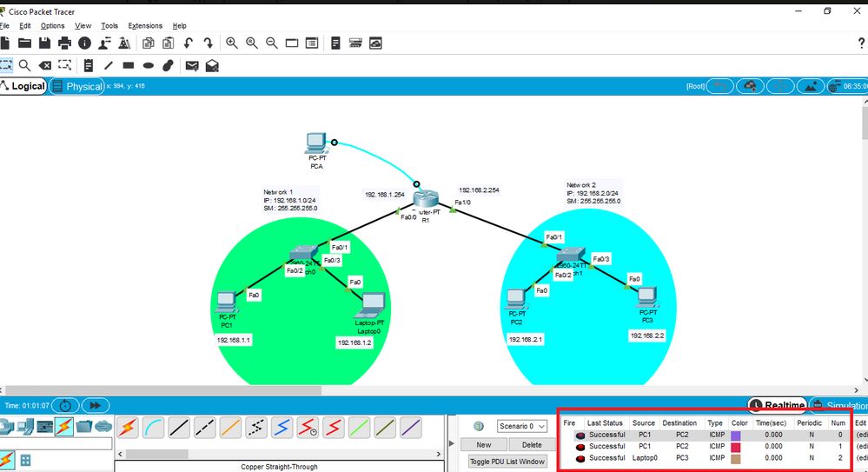Add a Simple PDU envelope
Viewport: 868px width, 472px height.
pyautogui.click(x=192, y=66)
